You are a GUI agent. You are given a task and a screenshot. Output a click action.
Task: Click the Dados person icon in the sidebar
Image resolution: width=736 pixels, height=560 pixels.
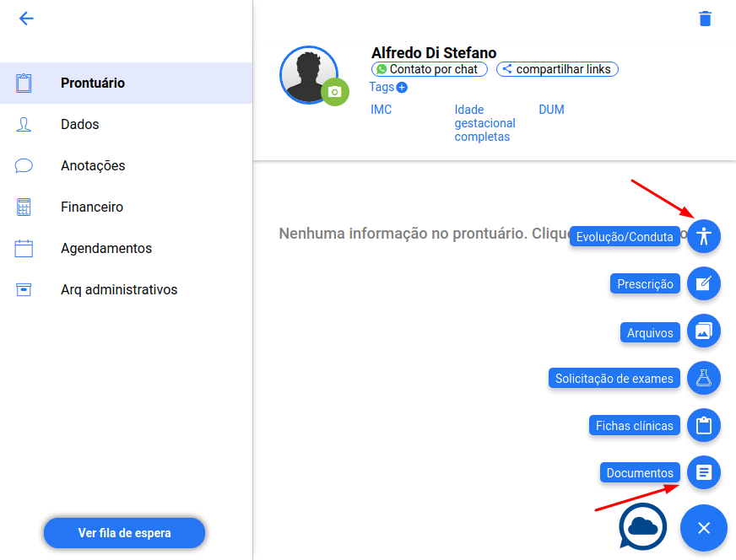pos(24,124)
